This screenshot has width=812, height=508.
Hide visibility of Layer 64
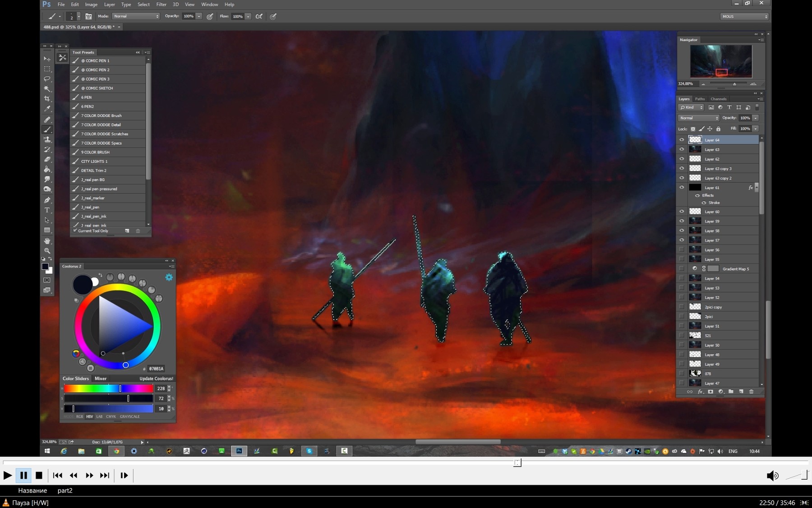(x=682, y=140)
